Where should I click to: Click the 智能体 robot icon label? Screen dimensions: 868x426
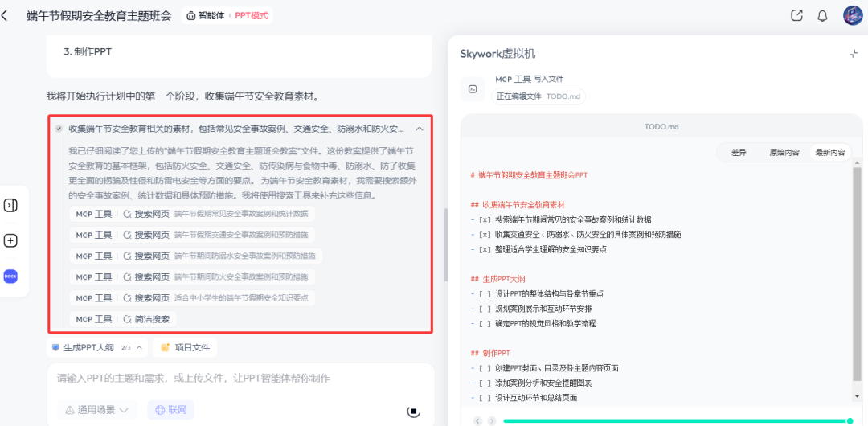tap(206, 15)
